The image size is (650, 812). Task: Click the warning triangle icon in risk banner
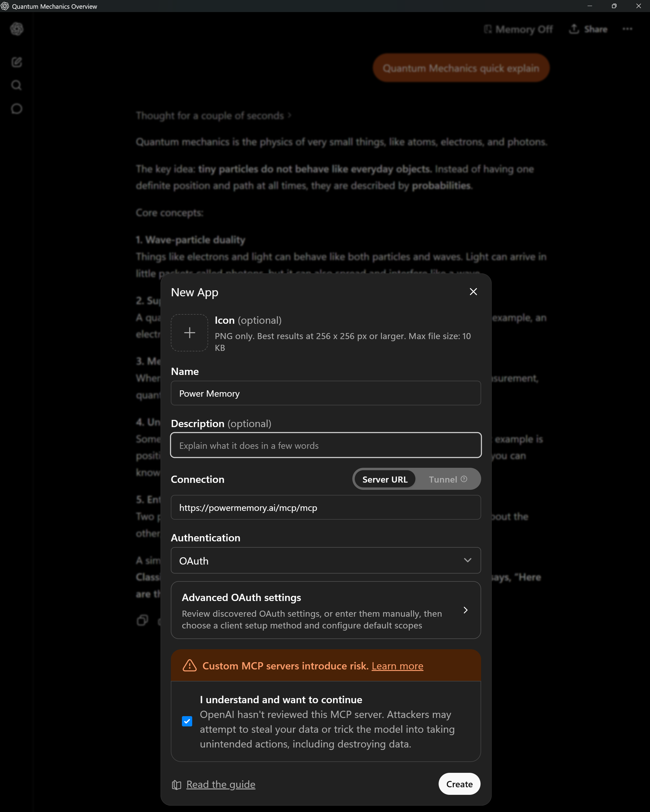[x=189, y=666]
